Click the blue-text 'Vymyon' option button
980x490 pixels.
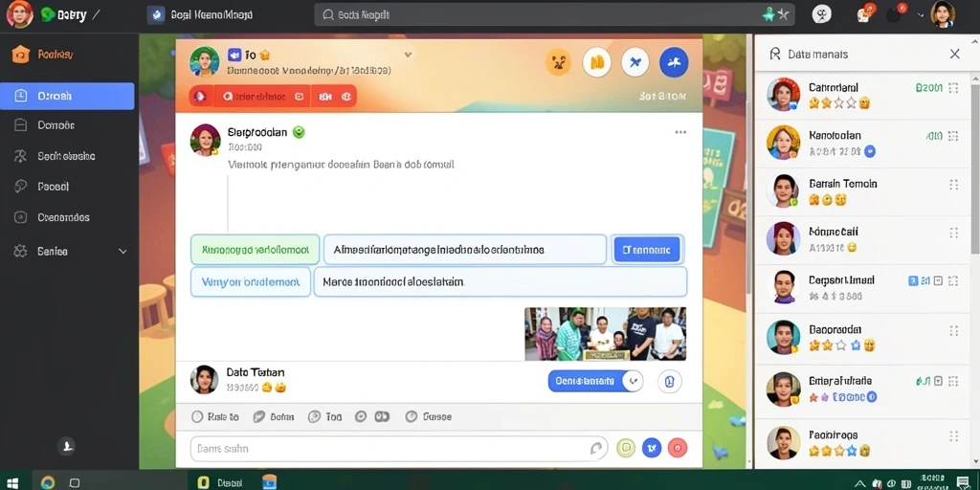(251, 282)
